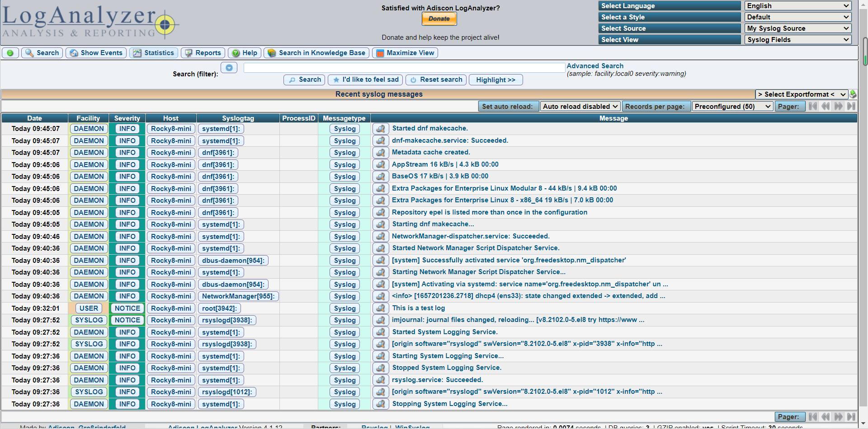The width and height of the screenshot is (868, 429).
Task: Click the rsyslogd[1012]: syslogtag
Action: 227,392
